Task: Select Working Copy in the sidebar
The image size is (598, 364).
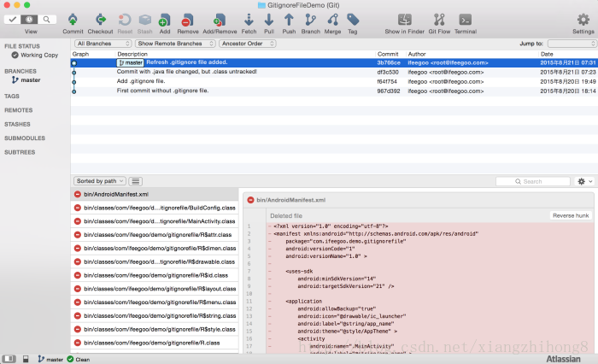Action: (x=35, y=55)
